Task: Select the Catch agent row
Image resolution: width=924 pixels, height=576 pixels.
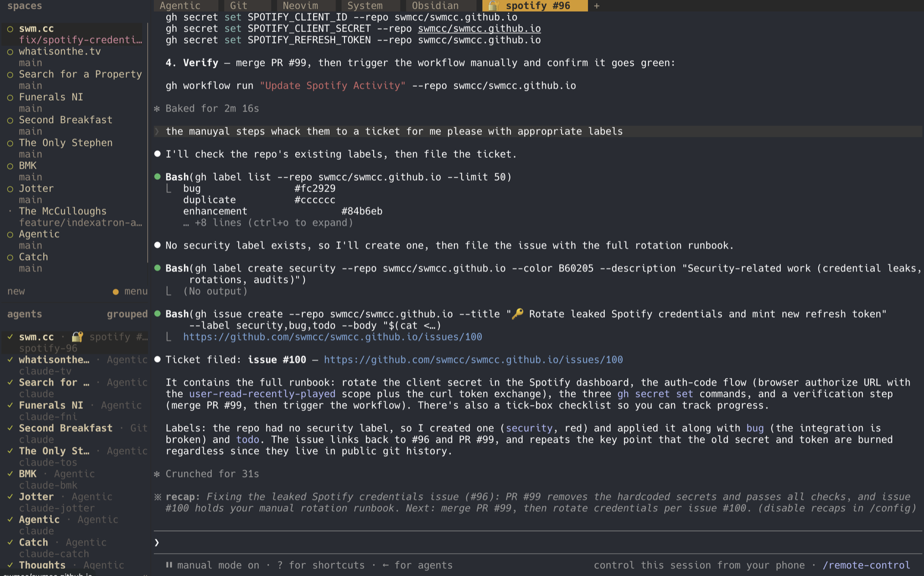Action: (74, 548)
